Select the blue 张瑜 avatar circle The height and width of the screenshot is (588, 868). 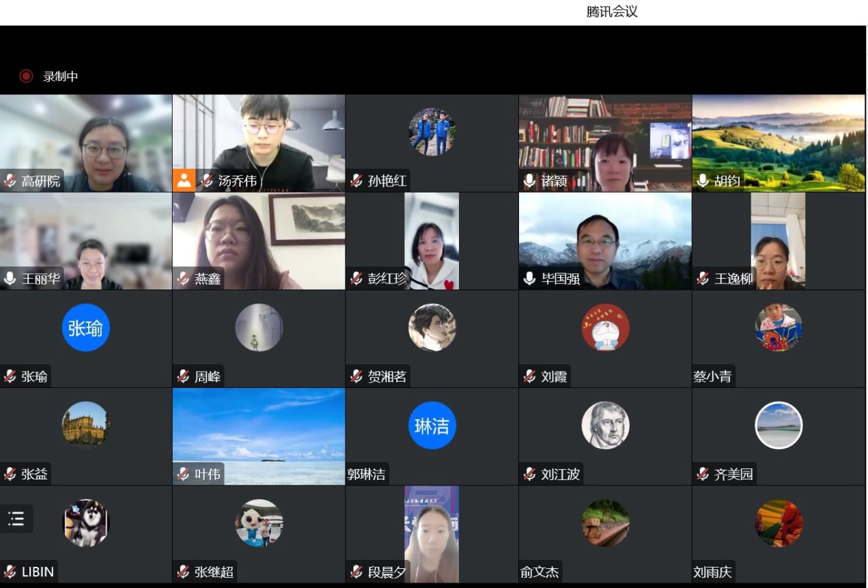click(x=86, y=328)
